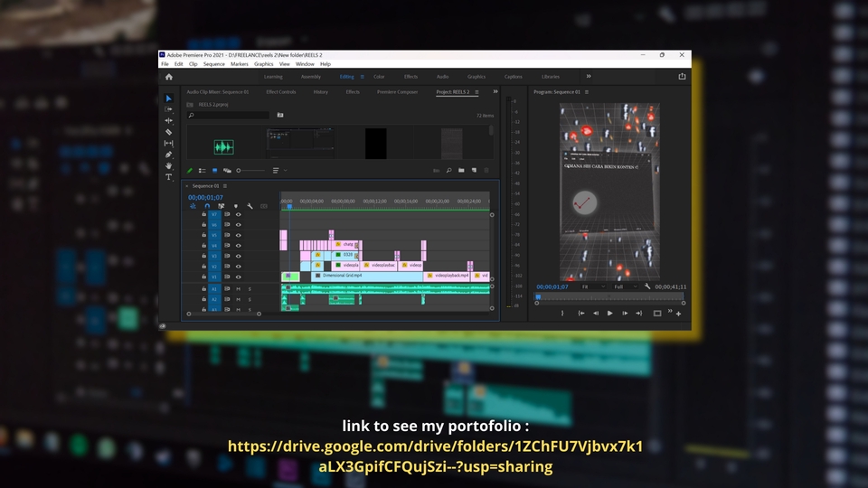The width and height of the screenshot is (868, 488).
Task: Click Mark In button in Program monitor
Action: click(562, 314)
